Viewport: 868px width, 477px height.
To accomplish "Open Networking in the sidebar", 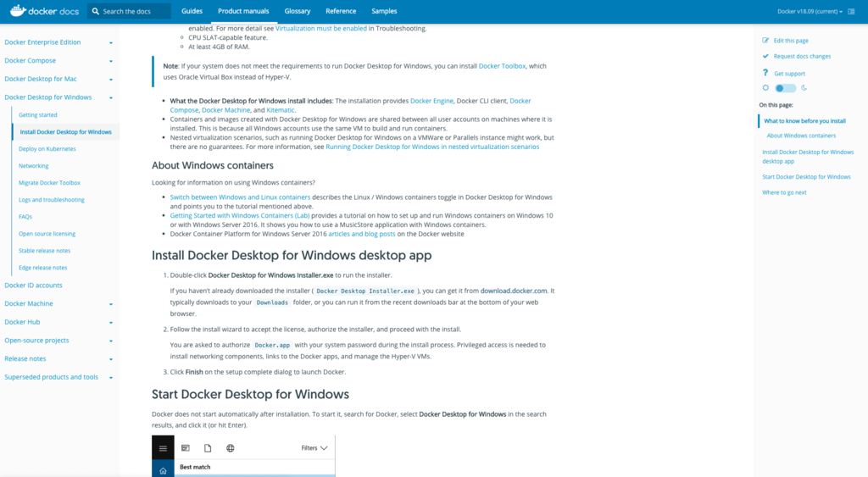I will (34, 165).
